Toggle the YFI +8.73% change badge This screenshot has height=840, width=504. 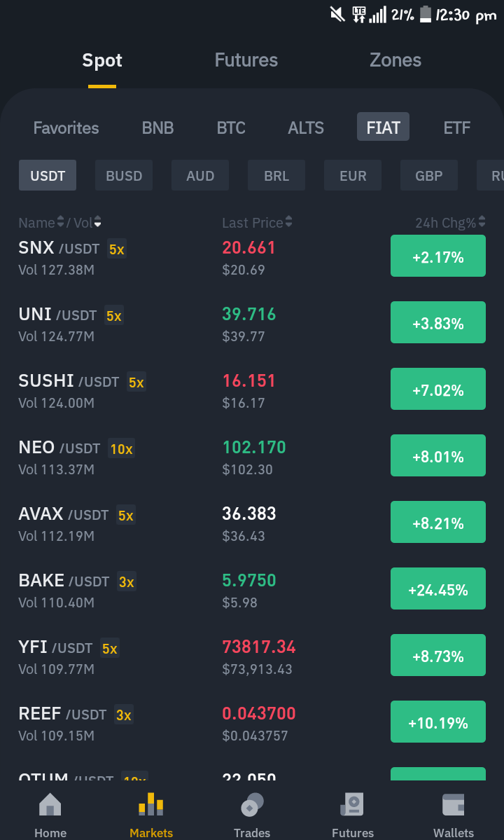pyautogui.click(x=437, y=655)
